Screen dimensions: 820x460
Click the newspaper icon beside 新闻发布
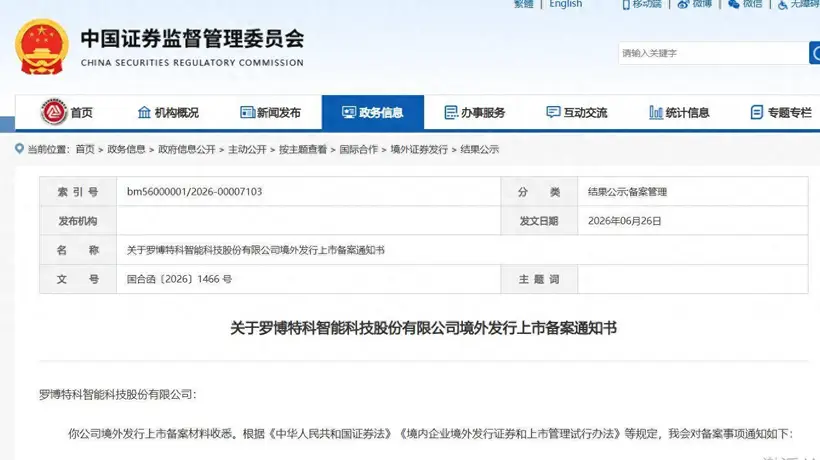(x=247, y=112)
